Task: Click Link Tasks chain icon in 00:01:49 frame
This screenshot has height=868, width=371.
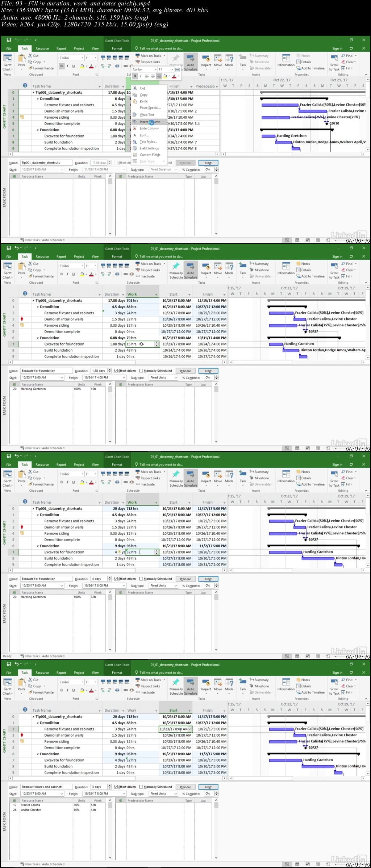Action: pos(126,274)
